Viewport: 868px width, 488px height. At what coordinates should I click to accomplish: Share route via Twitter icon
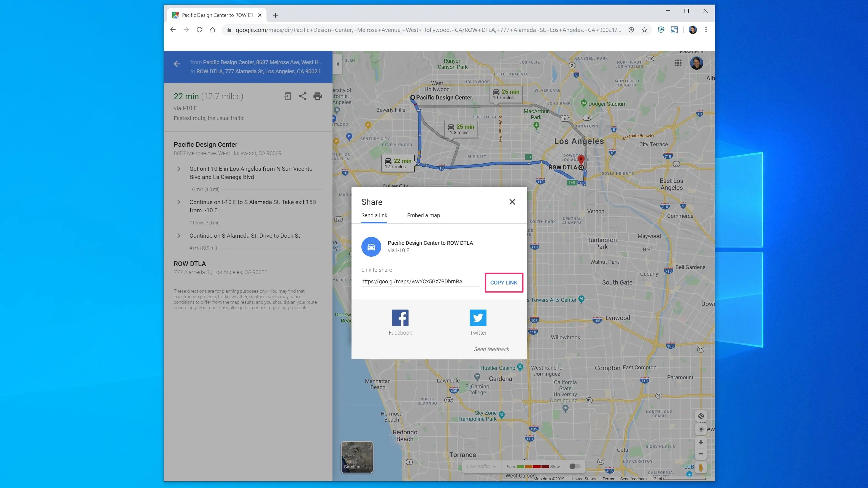click(x=478, y=318)
